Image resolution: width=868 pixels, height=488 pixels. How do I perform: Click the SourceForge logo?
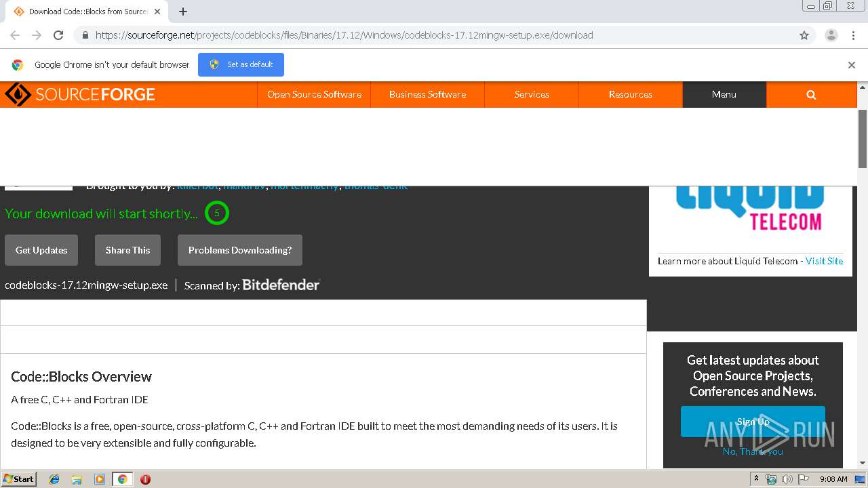(x=80, y=94)
